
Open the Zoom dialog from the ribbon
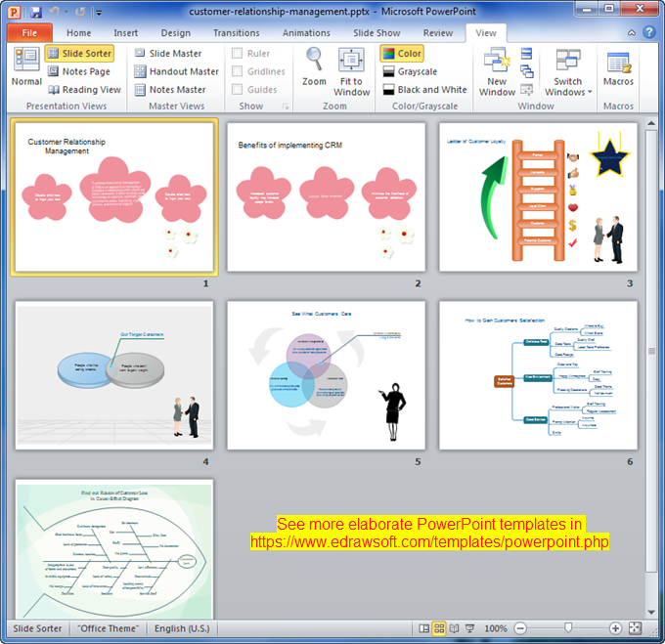point(314,67)
